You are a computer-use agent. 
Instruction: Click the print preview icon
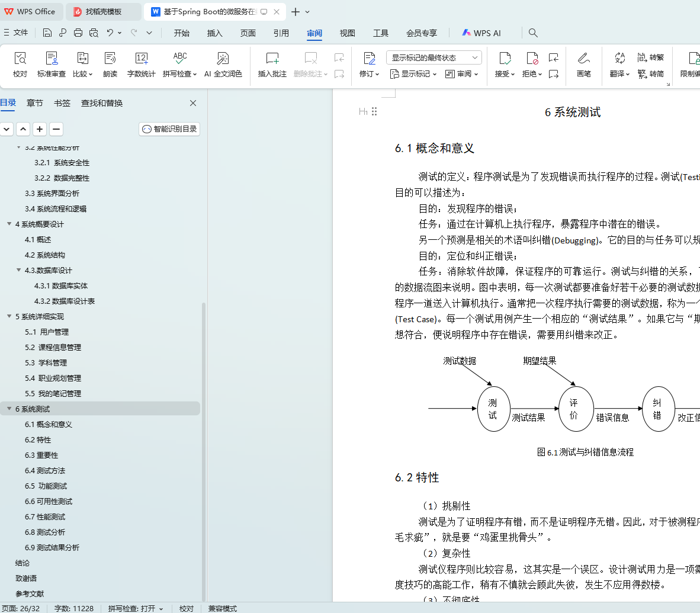click(x=94, y=33)
